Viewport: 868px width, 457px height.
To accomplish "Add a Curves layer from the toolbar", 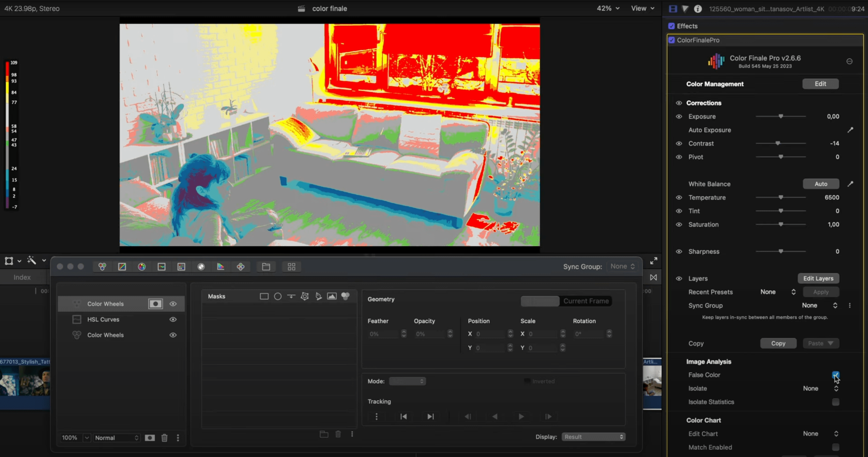I will pyautogui.click(x=122, y=267).
